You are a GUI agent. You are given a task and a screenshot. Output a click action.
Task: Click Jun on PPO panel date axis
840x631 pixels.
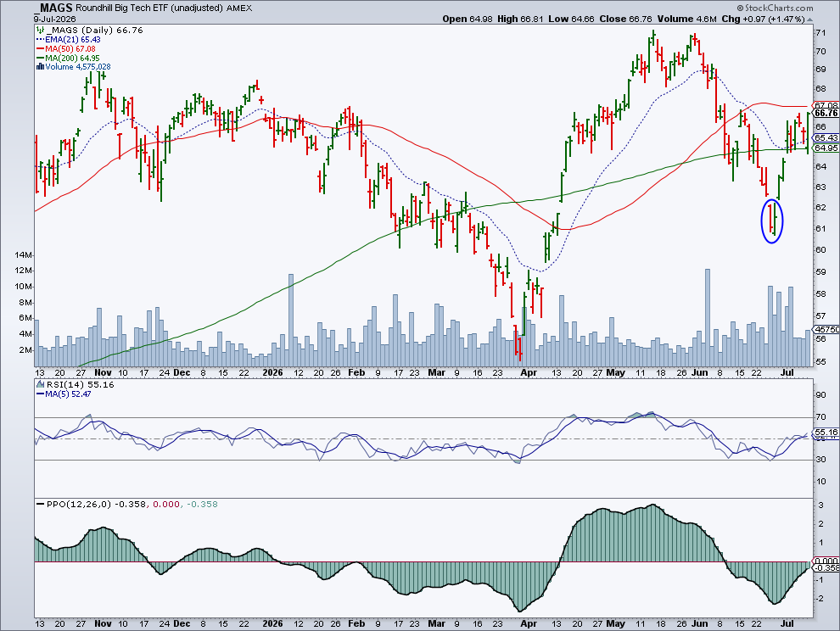click(x=699, y=623)
